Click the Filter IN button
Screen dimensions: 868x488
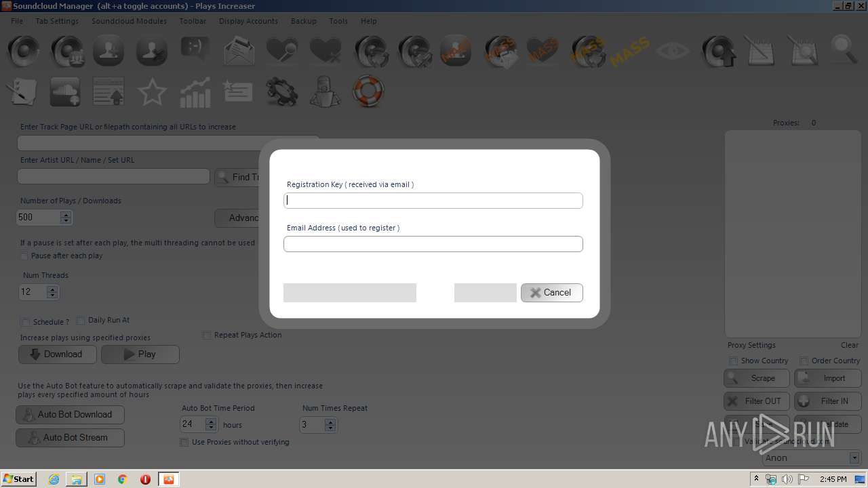click(x=828, y=401)
